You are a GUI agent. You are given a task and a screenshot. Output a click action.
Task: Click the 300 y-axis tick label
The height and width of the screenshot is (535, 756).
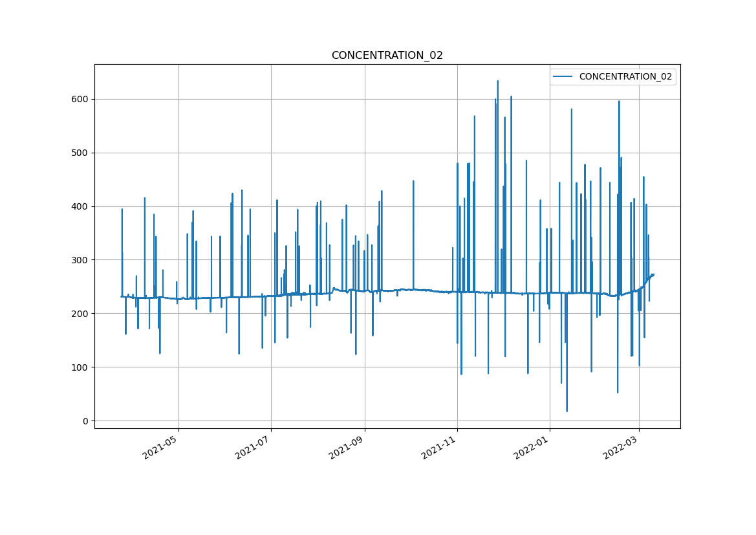[x=81, y=260]
